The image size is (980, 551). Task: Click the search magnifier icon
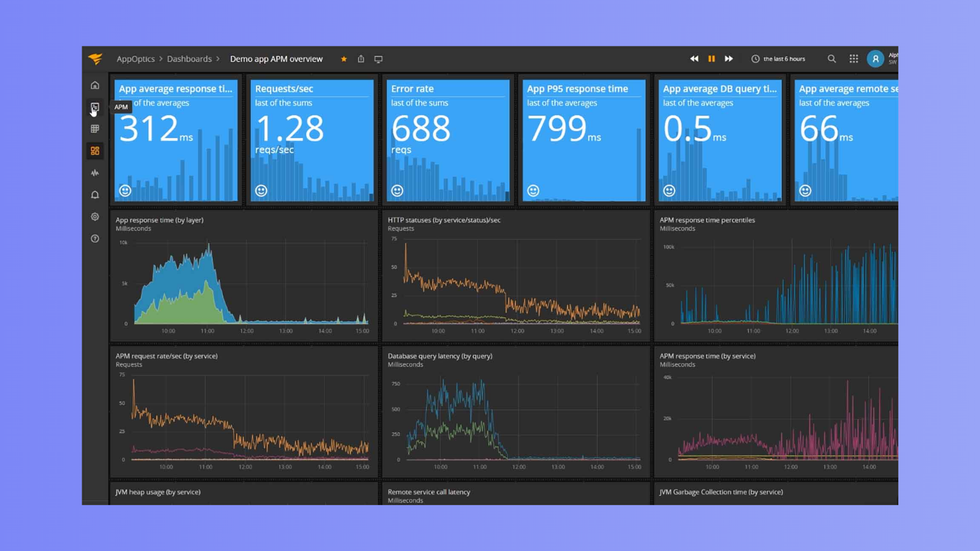[832, 59]
